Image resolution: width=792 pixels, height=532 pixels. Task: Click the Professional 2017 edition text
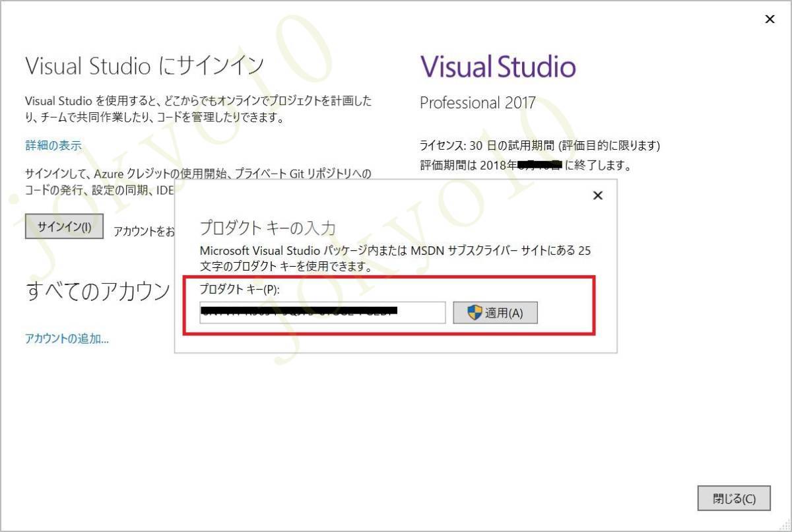point(478,103)
